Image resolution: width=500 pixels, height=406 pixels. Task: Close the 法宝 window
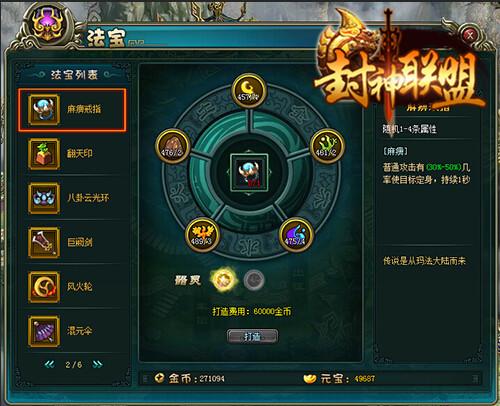470,35
